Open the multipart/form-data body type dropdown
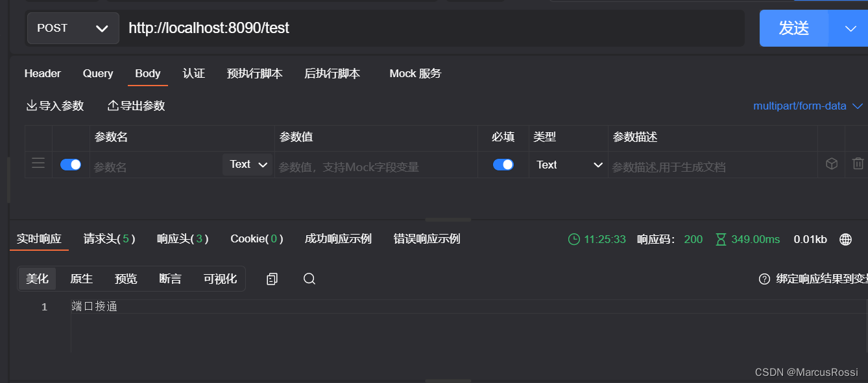The height and width of the screenshot is (383, 868). [x=807, y=106]
